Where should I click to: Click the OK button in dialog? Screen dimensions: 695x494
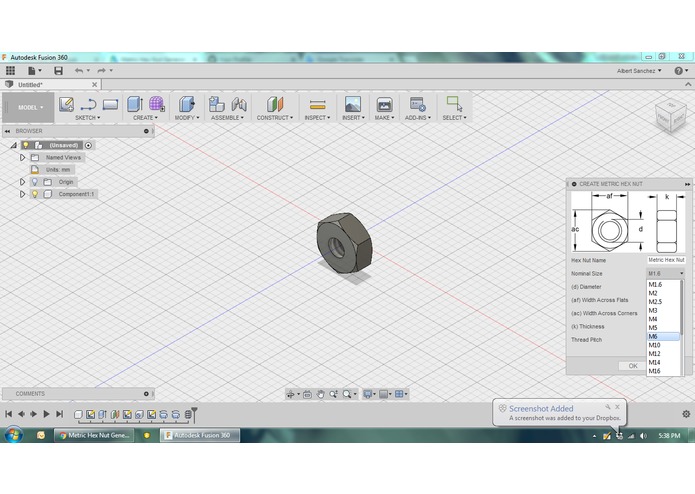(x=633, y=366)
